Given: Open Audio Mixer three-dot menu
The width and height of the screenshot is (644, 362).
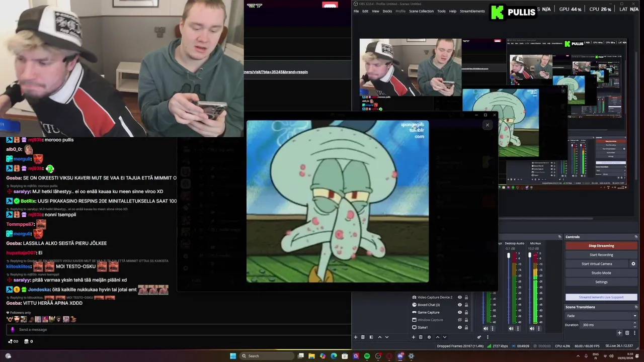Looking at the screenshot, I should coord(488,337).
